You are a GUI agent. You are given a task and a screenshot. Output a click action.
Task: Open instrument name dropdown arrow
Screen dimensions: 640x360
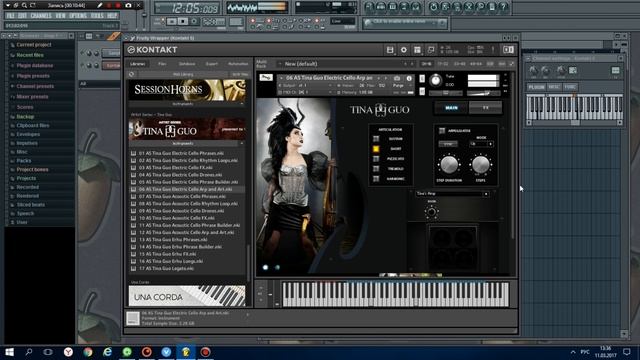(281, 78)
